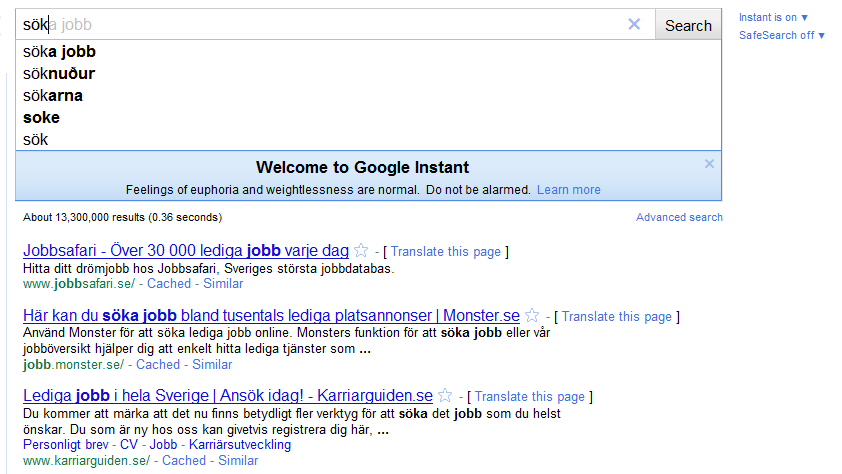Open Cached version of jobbsafari.se
The height and width of the screenshot is (474, 842).
pos(169,283)
